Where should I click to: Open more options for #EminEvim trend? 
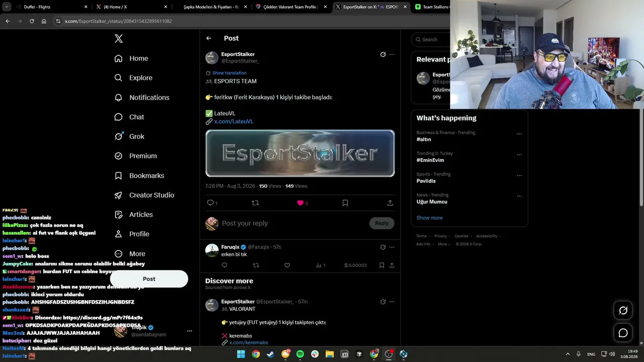[519, 154]
